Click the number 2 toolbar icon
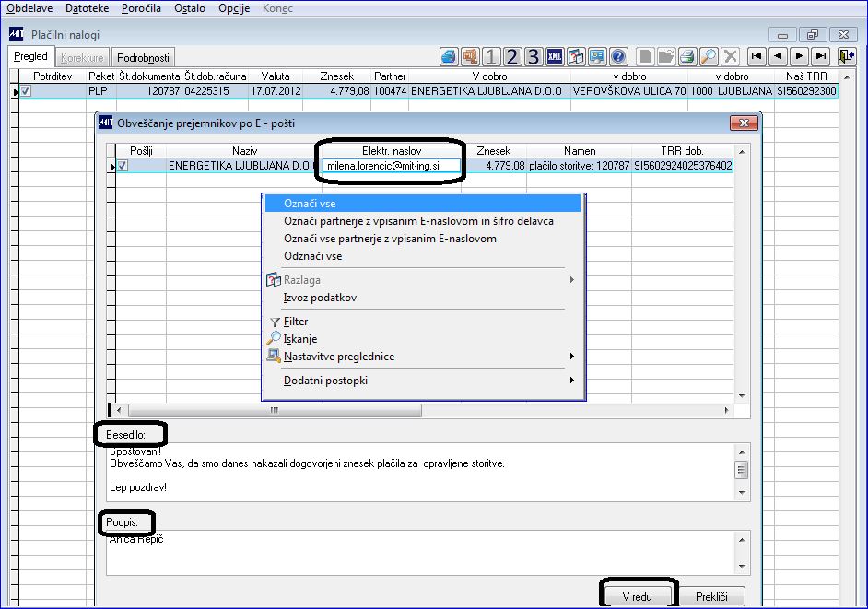Screen dimensions: 868x609 pos(512,56)
